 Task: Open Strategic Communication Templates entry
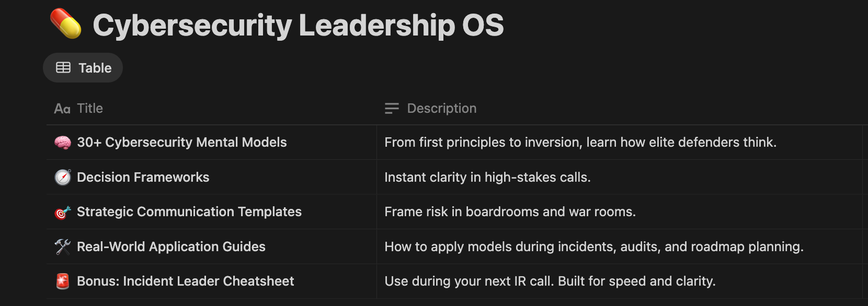tap(189, 212)
